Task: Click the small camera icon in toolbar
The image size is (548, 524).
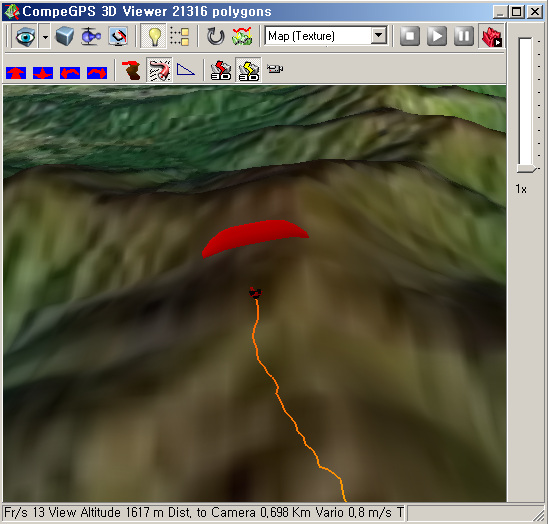Action: tap(275, 69)
